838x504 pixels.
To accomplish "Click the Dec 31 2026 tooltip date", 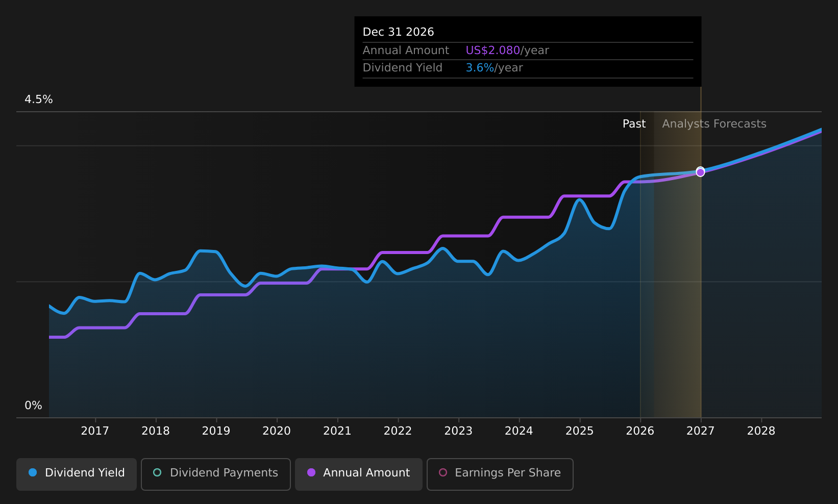I will click(399, 32).
